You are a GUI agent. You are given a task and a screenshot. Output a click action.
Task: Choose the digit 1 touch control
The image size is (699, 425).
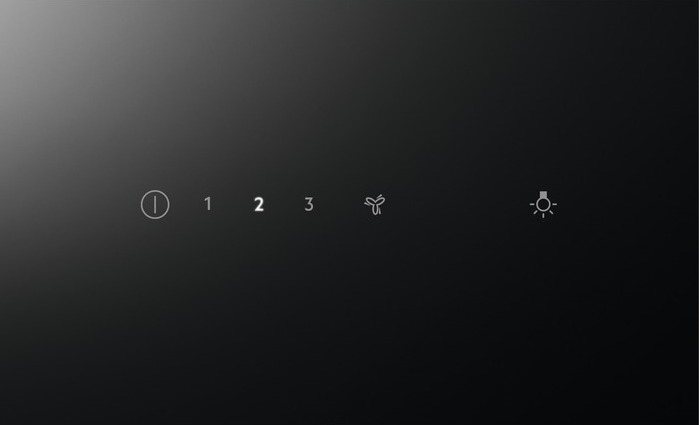click(208, 204)
